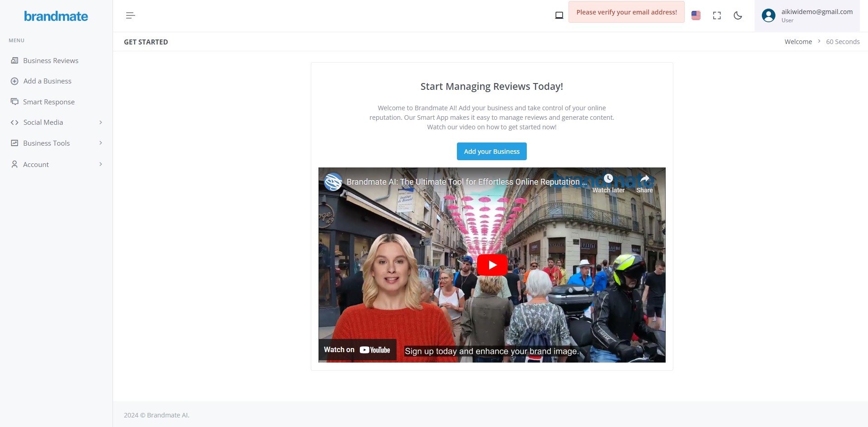Click the GET STARTED page heading

point(146,42)
